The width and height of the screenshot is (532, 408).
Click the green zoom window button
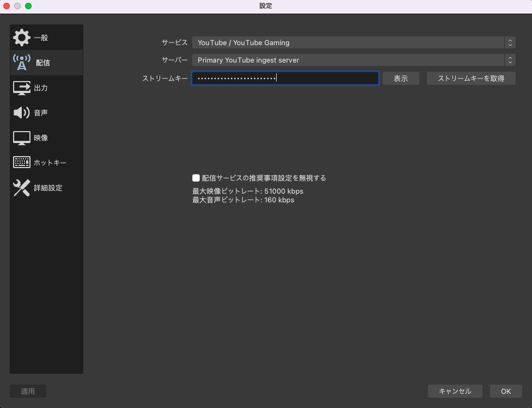[x=28, y=6]
